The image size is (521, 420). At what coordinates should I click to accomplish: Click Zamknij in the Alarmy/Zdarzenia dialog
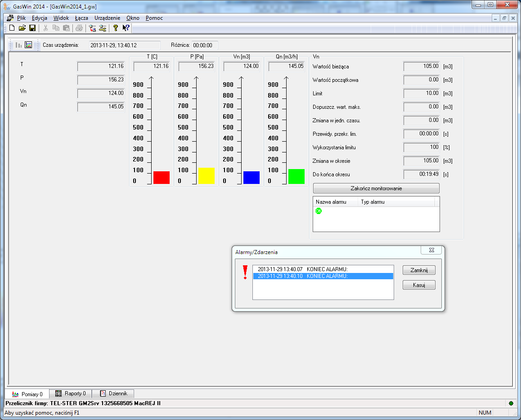[x=419, y=270]
